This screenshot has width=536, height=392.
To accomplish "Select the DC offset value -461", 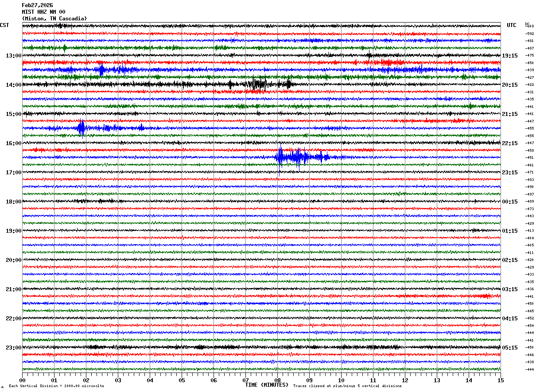I will point(529,165).
